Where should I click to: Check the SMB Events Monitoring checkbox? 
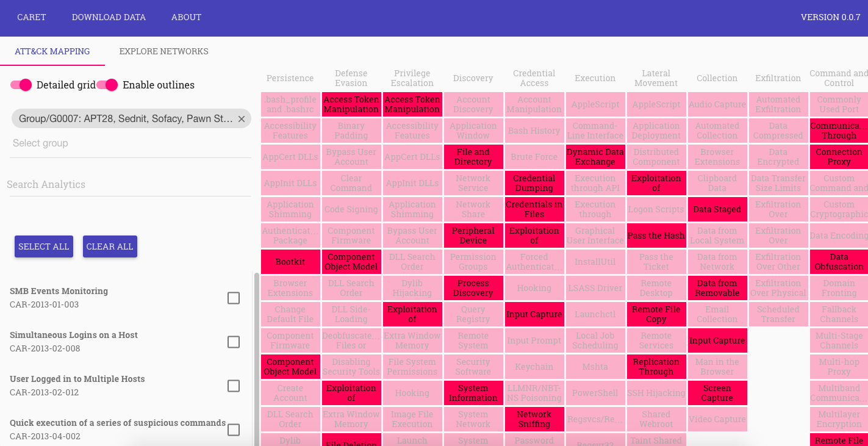(233, 298)
